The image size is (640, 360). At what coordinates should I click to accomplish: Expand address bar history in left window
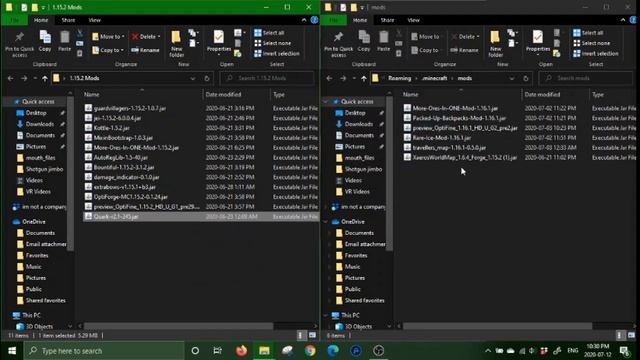point(193,78)
